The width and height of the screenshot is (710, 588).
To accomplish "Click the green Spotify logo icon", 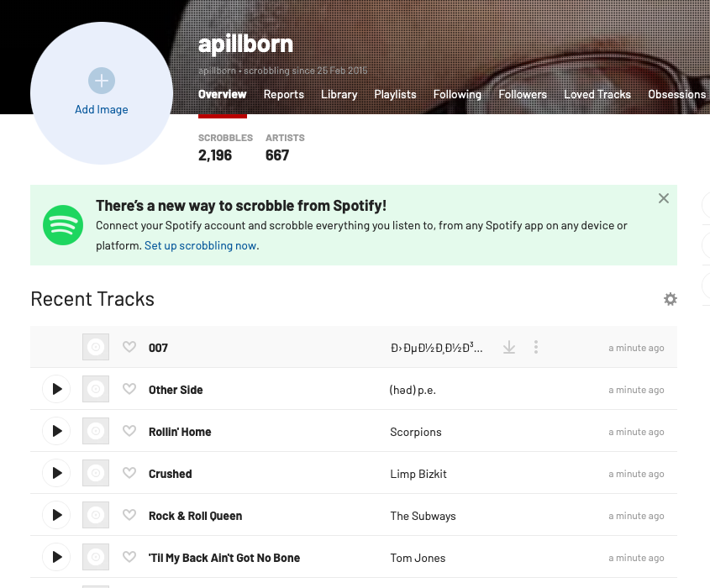I will pyautogui.click(x=63, y=225).
